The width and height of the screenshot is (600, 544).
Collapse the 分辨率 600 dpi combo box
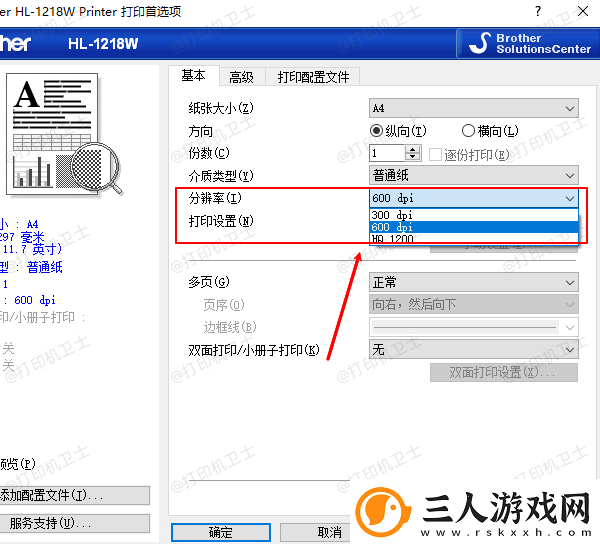tap(474, 198)
